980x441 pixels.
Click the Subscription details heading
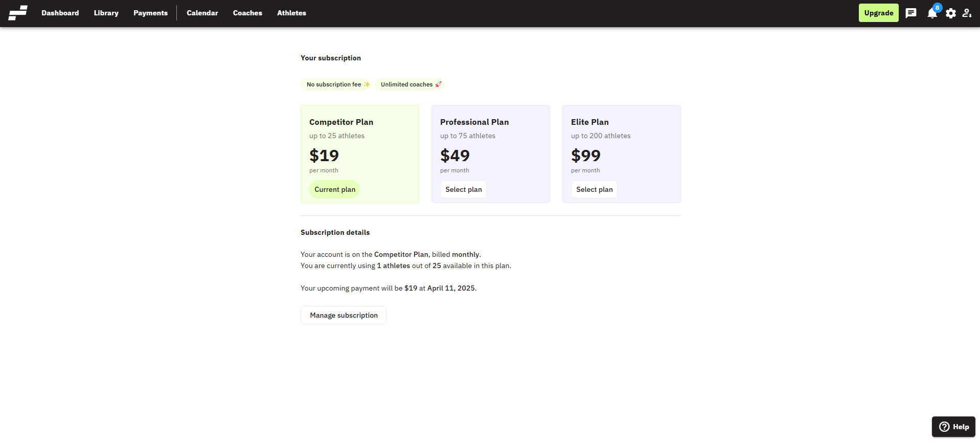[335, 232]
